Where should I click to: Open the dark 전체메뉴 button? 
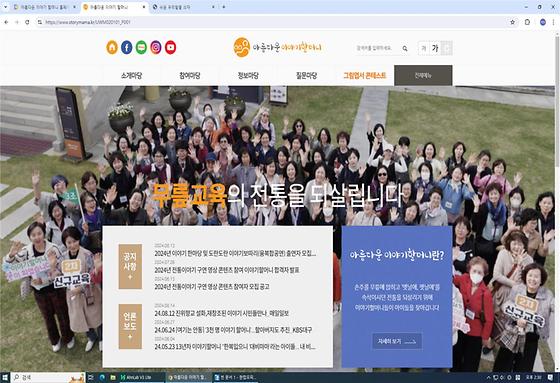tap(423, 75)
